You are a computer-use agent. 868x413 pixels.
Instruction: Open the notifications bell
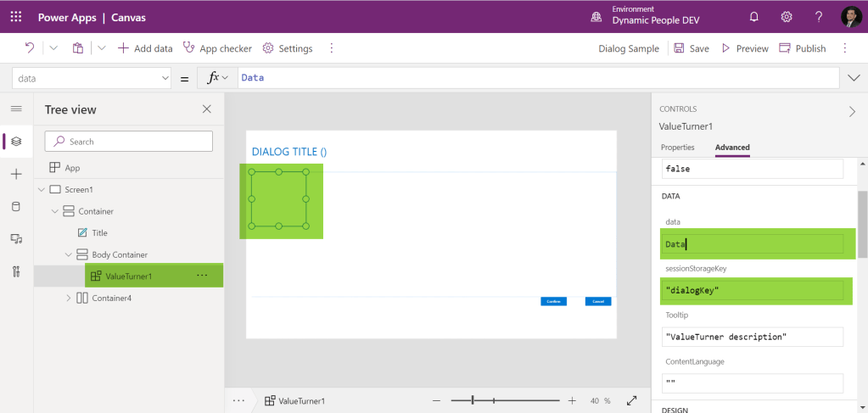[753, 17]
